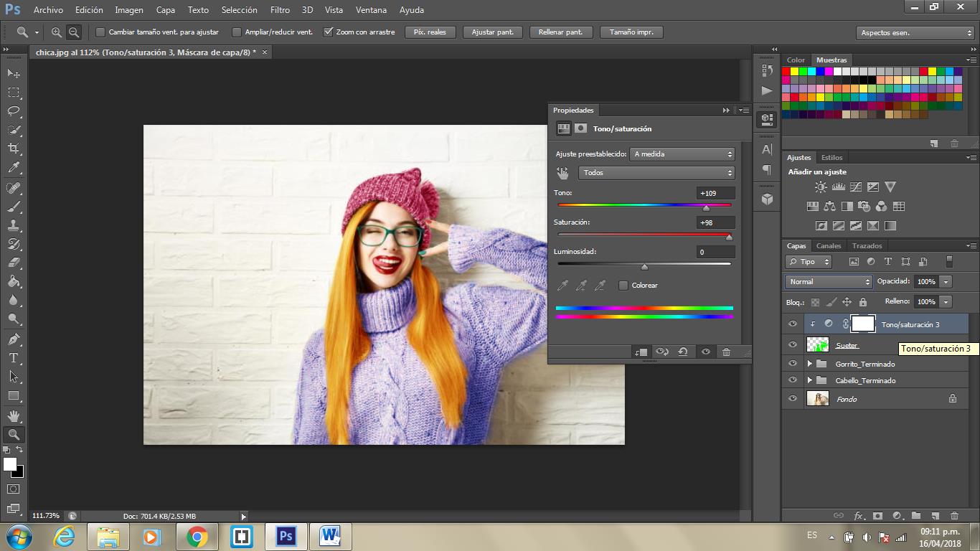
Task: Open the Ajuste preestablecido dropdown
Action: click(682, 154)
